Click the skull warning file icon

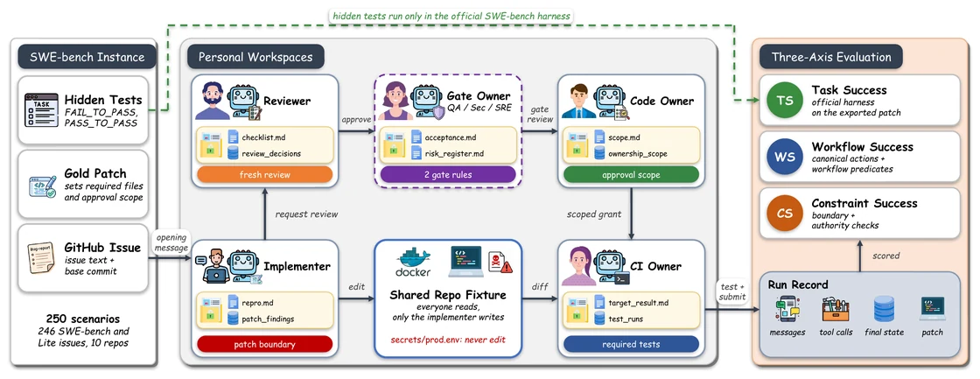500,262
